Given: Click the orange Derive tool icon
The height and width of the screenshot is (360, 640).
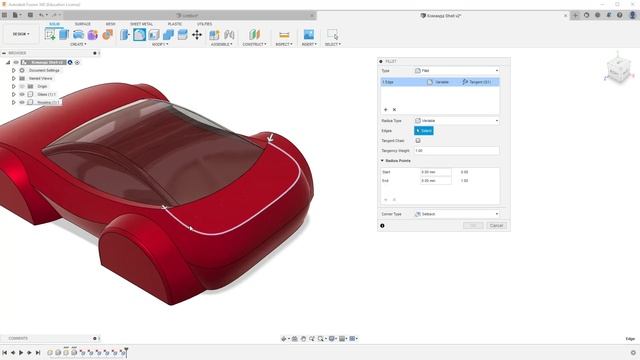Looking at the screenshot, I should point(107,34).
